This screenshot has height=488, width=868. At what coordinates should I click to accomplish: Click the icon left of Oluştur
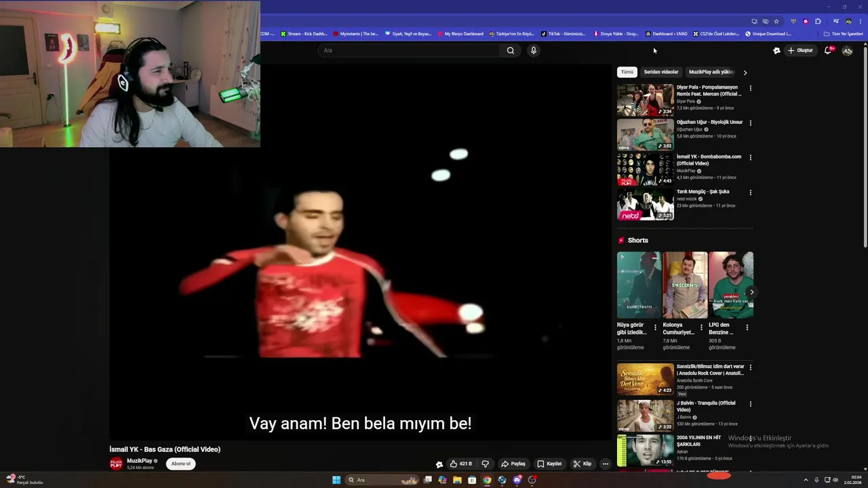(776, 50)
